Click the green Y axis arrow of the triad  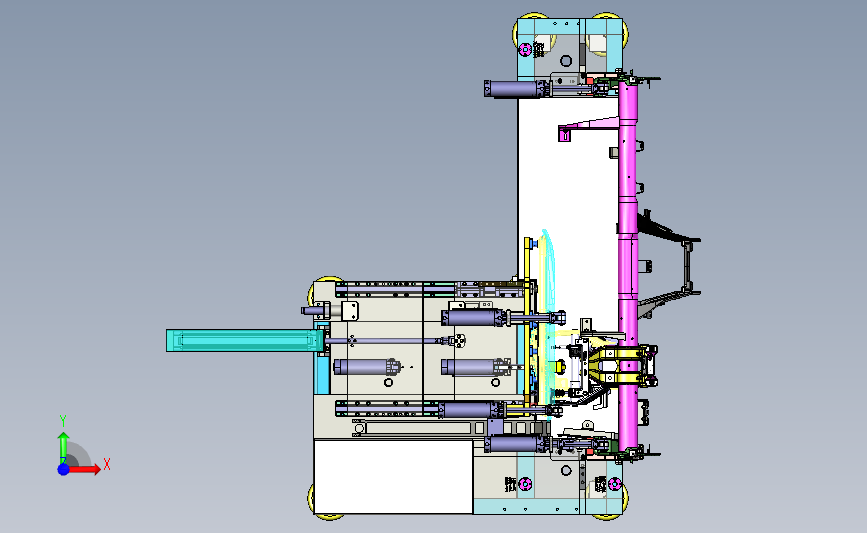point(64,447)
